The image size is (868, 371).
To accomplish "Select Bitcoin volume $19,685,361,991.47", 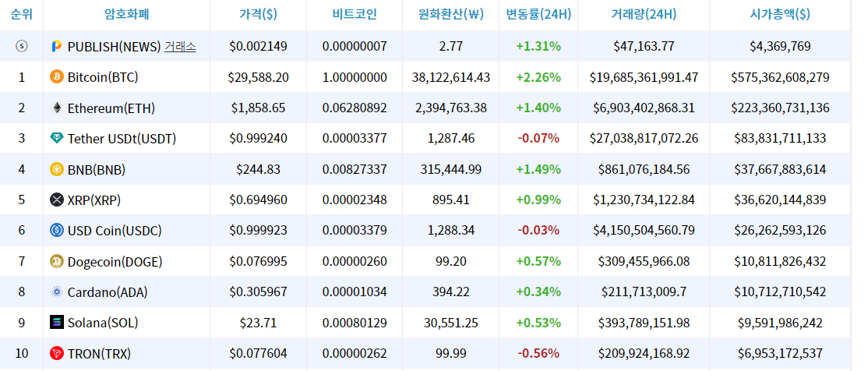I will tap(644, 77).
